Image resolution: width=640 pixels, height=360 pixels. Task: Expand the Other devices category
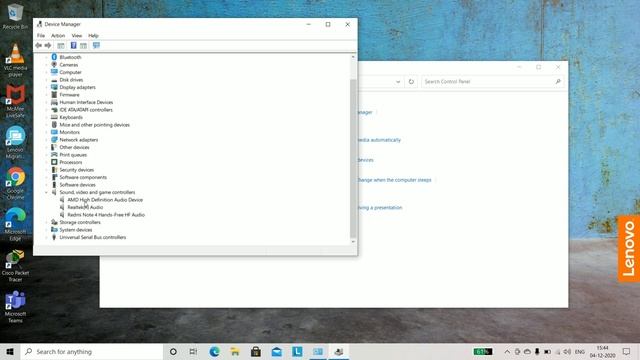pos(47,147)
